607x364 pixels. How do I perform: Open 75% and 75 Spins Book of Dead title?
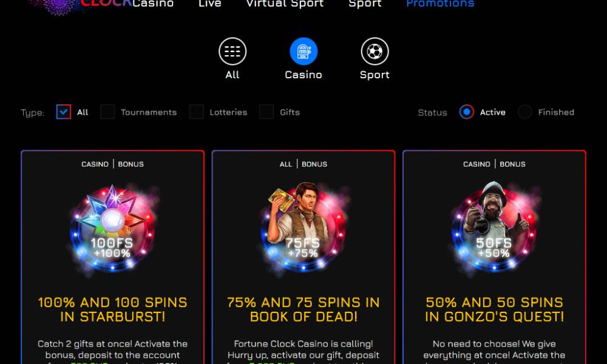(303, 309)
